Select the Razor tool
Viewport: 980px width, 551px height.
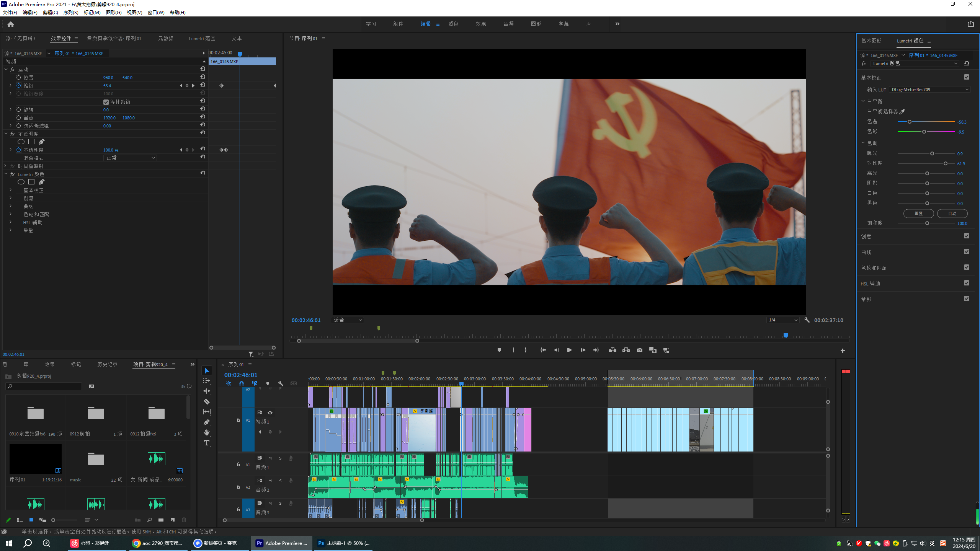pos(207,401)
